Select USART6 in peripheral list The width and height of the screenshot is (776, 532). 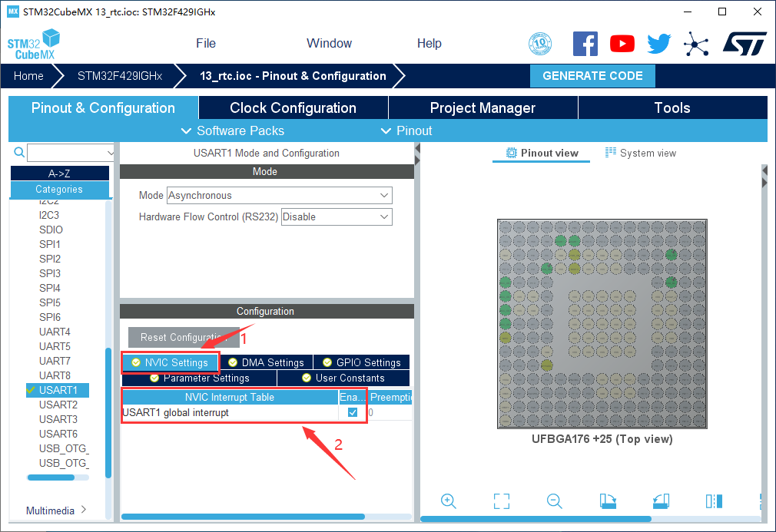pos(58,434)
